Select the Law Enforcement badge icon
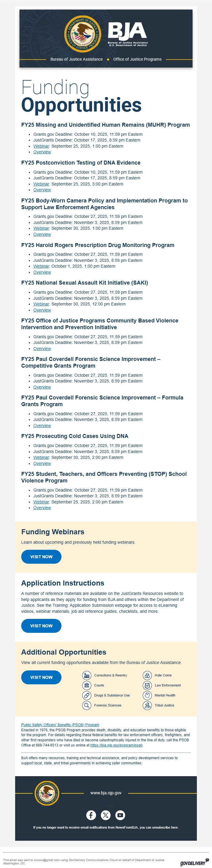The width and height of the screenshot is (212, 868). coord(147,685)
